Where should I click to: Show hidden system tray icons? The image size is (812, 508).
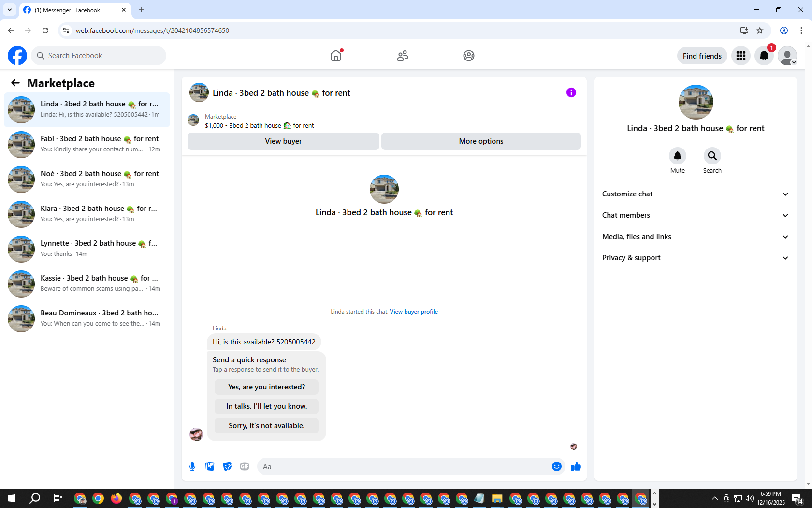coord(714,498)
